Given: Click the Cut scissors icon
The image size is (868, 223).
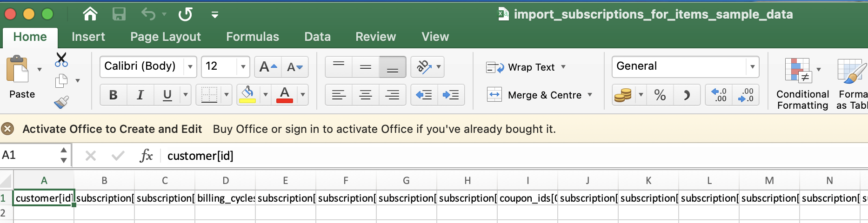Looking at the screenshot, I should (61, 60).
